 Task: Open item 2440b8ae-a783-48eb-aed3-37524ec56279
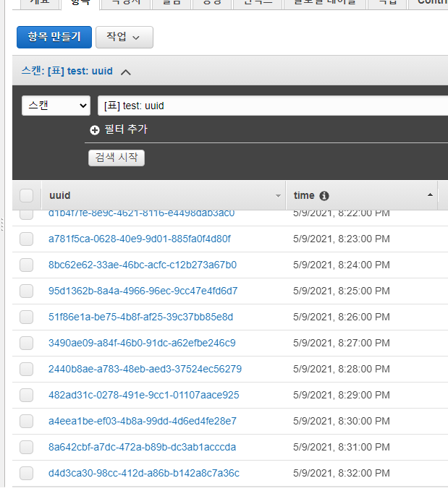pos(145,370)
